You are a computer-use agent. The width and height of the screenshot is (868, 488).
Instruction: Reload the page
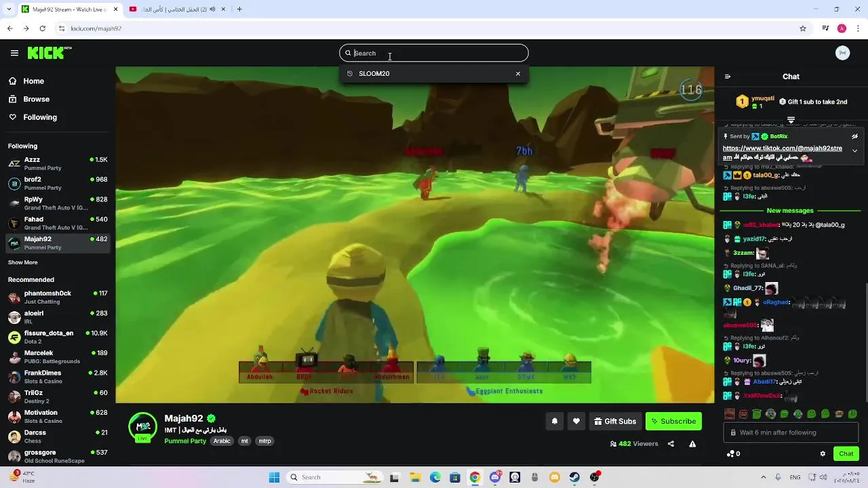tap(42, 28)
